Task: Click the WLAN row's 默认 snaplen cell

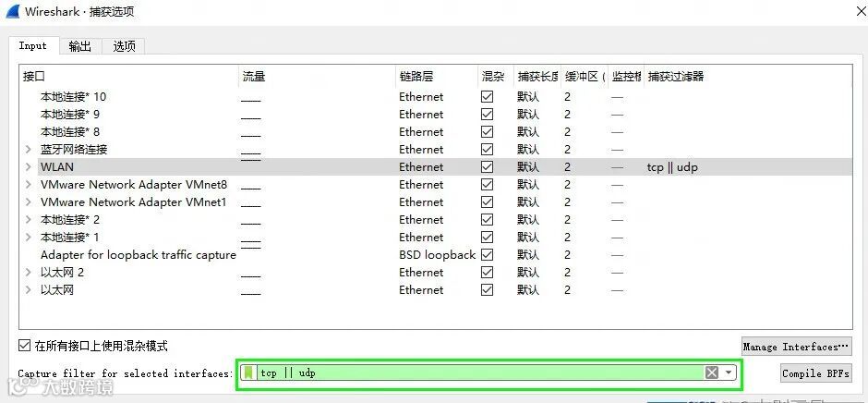Action: point(528,167)
